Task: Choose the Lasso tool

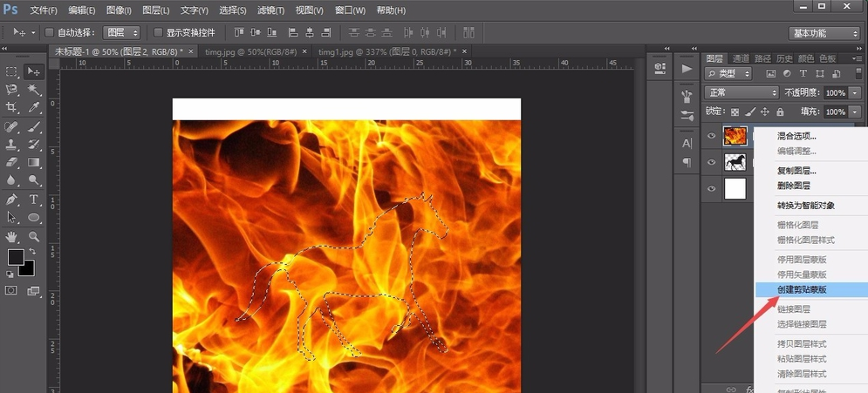Action: point(12,90)
